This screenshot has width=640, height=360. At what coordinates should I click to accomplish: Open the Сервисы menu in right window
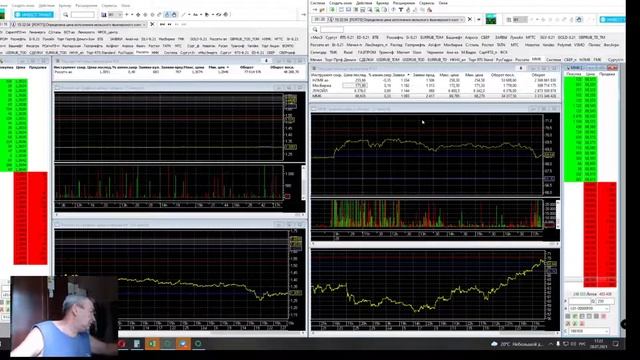point(427,3)
